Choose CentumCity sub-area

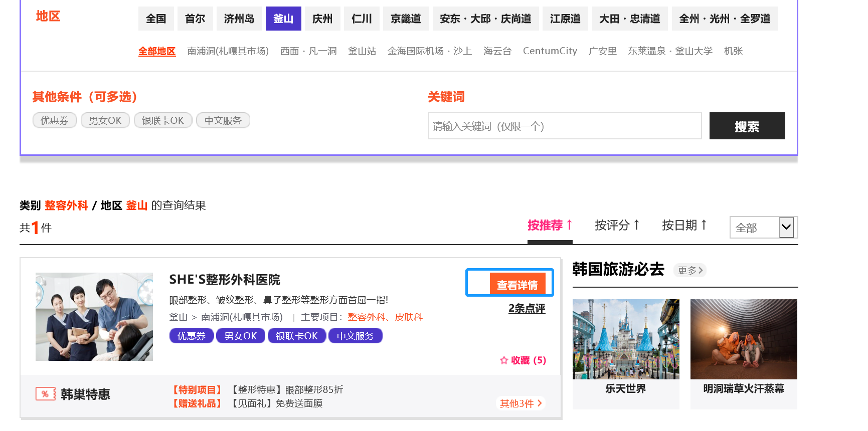click(550, 51)
